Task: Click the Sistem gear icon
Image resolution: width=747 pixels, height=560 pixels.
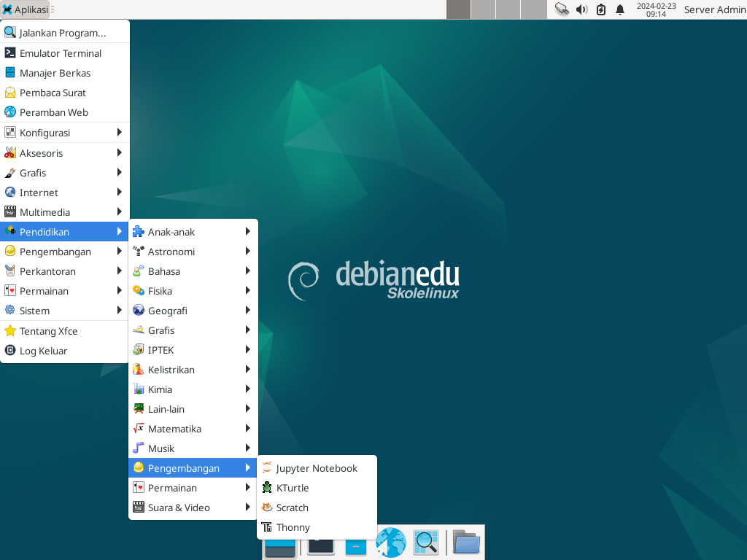Action: (x=10, y=311)
